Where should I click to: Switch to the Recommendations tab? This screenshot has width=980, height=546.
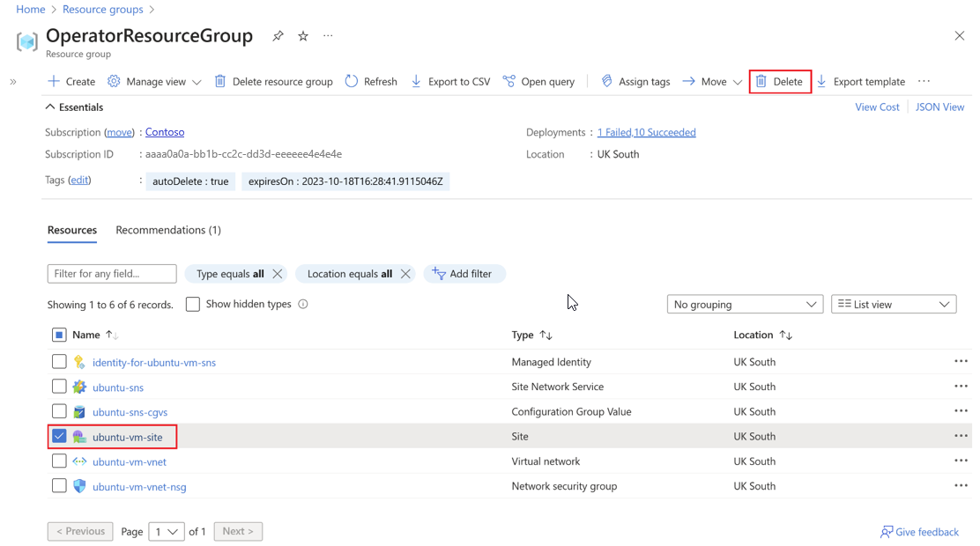tap(168, 230)
